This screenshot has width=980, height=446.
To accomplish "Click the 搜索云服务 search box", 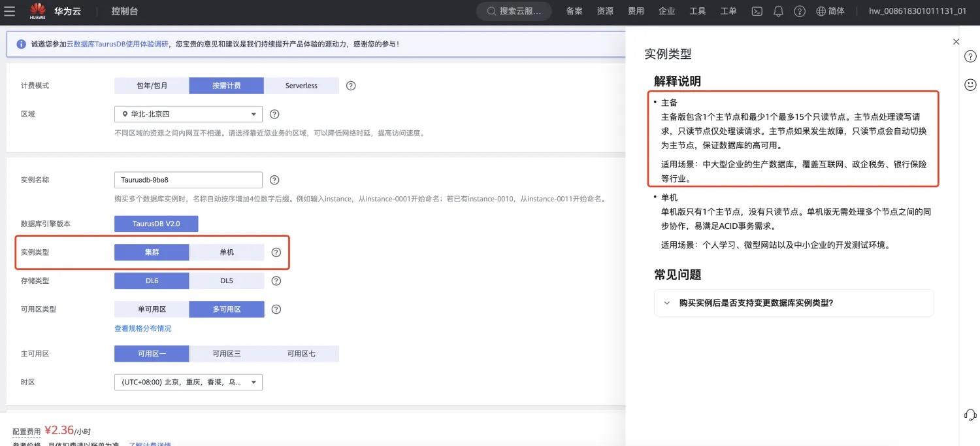I will (x=514, y=11).
